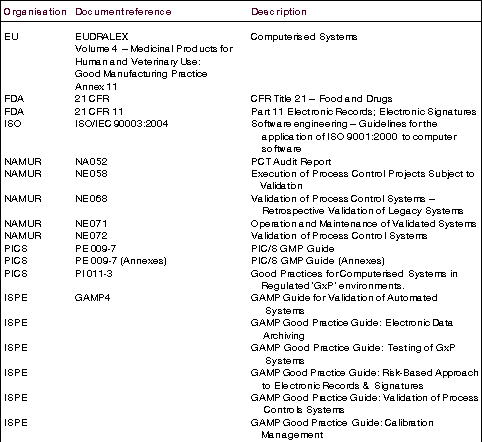This screenshot has width=482, height=442.
Task: Click 'GAMP Good Practice Guide: Testing of GxP'
Action: [353, 348]
